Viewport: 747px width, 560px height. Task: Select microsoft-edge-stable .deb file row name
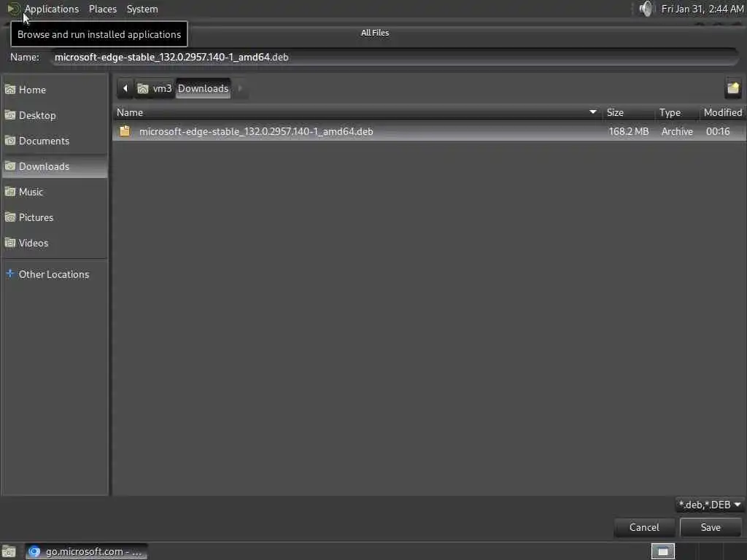pos(256,131)
